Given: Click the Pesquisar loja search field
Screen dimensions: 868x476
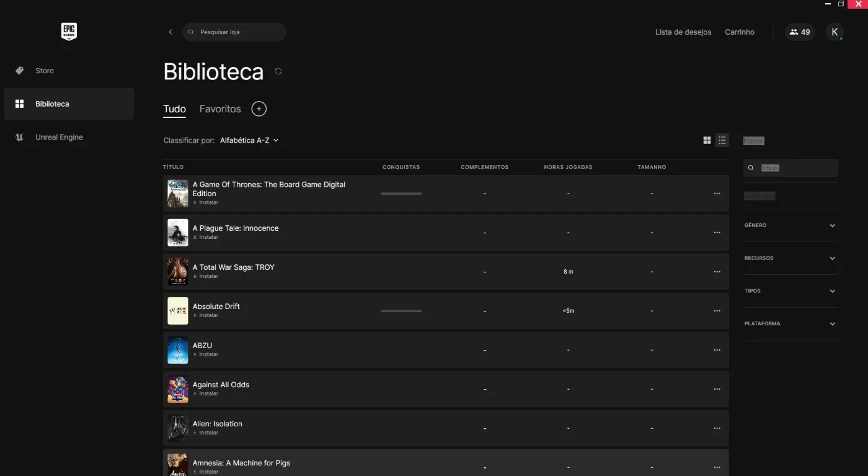Looking at the screenshot, I should tap(234, 32).
